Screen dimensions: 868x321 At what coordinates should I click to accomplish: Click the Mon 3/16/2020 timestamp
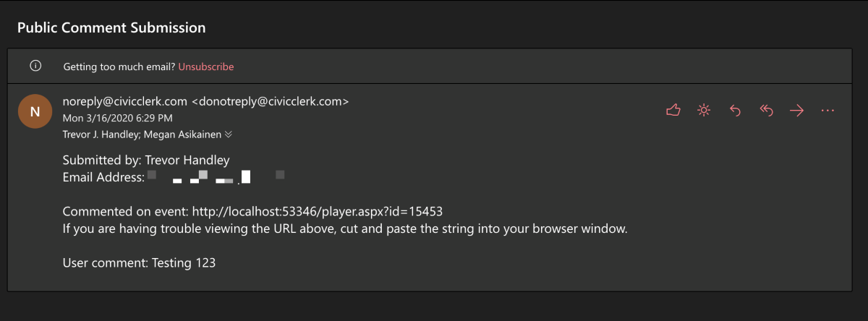point(117,118)
